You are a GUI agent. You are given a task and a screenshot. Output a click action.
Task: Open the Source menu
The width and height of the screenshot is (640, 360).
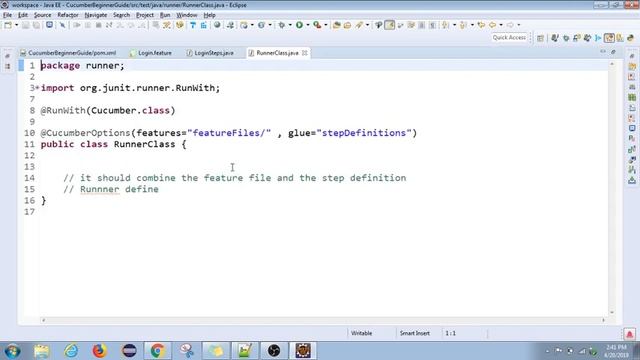tap(42, 15)
